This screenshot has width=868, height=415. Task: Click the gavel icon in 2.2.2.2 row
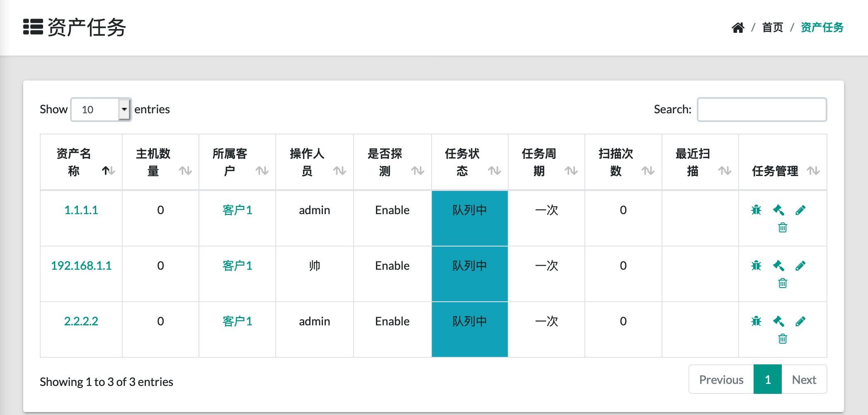coord(778,321)
